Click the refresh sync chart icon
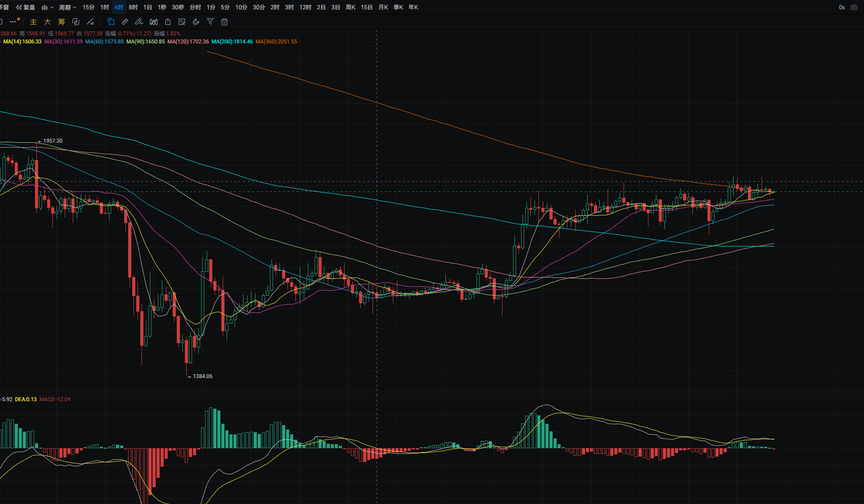 tap(76, 22)
